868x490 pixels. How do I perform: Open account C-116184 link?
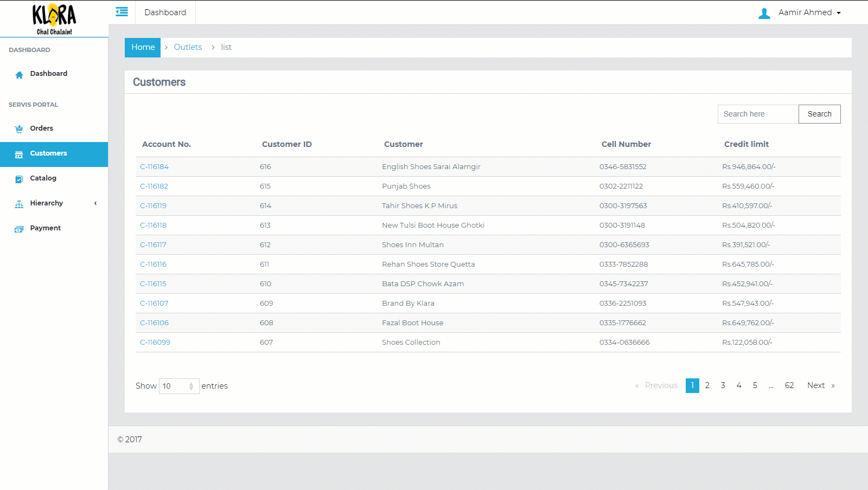pos(154,167)
